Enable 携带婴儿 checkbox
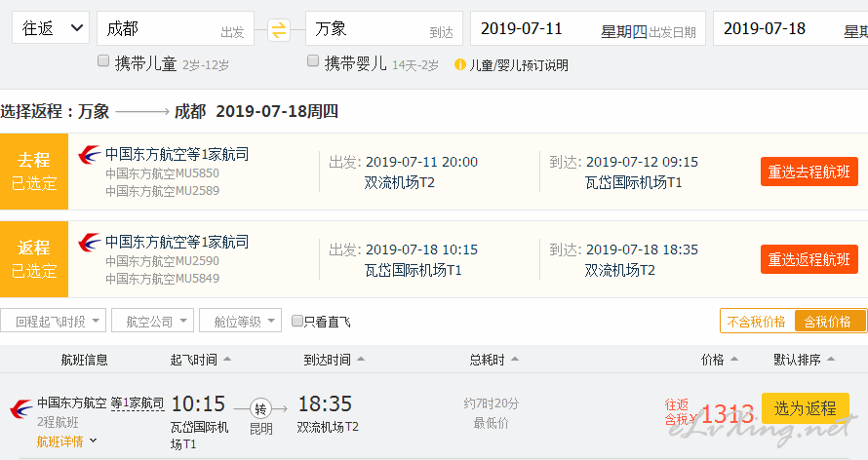868x460 pixels. 313,60
